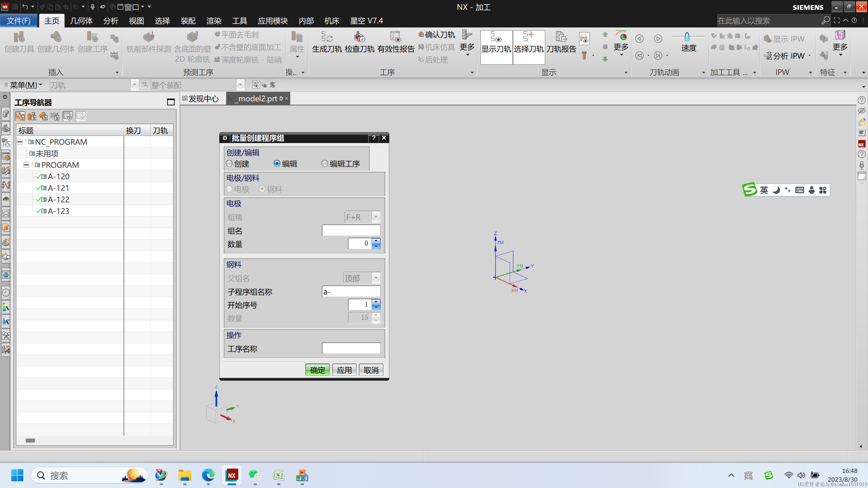
Task: Click the Analyze IPW (分析 IPW) icon
Action: click(768, 56)
